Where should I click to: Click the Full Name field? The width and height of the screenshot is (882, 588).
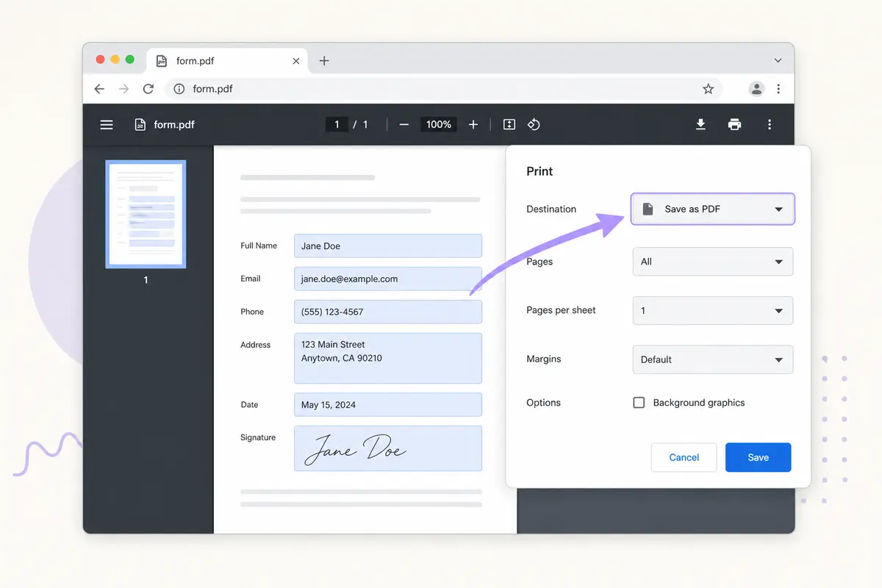tap(388, 245)
